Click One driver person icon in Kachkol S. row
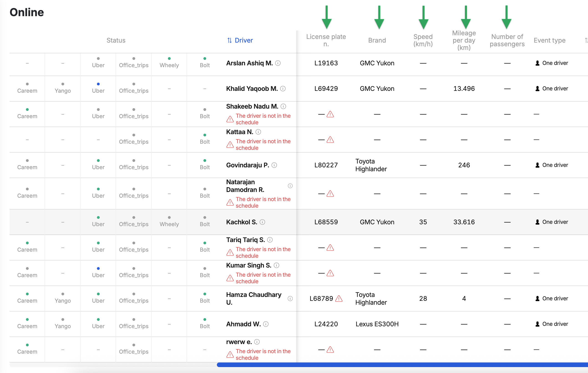This screenshot has width=588, height=373. click(537, 222)
